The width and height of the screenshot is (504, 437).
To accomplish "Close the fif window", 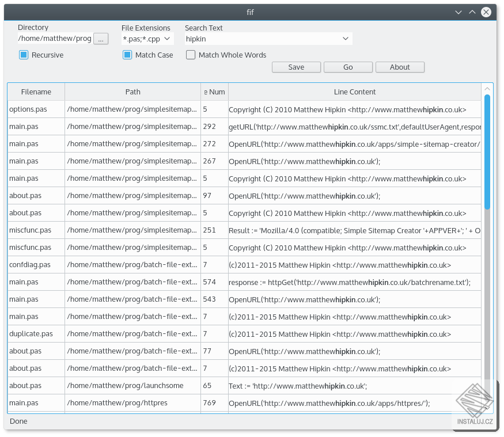I will click(x=486, y=12).
